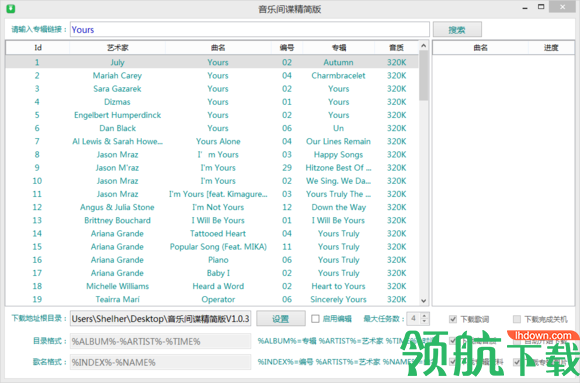The height and width of the screenshot is (383, 580).
Task: Click the download root directory path field
Action: point(161,319)
